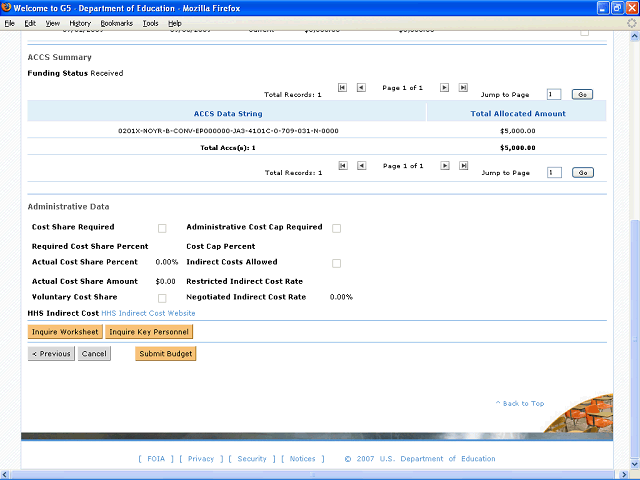
Task: Go to last page in upper pager
Action: [x=463, y=87]
